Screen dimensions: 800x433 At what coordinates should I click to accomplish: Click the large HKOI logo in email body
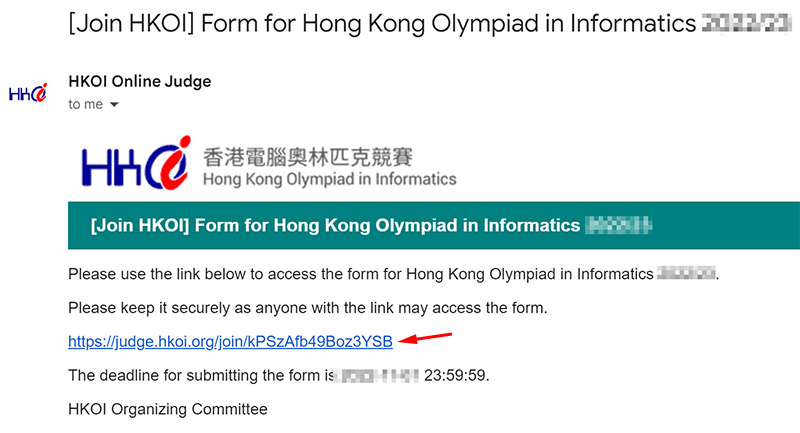(136, 163)
